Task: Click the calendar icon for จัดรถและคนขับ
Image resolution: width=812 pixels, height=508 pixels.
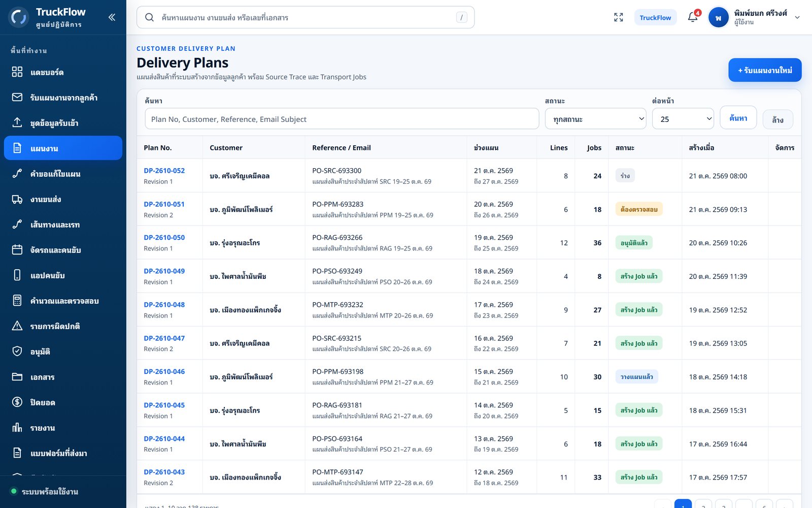Action: [x=17, y=249]
